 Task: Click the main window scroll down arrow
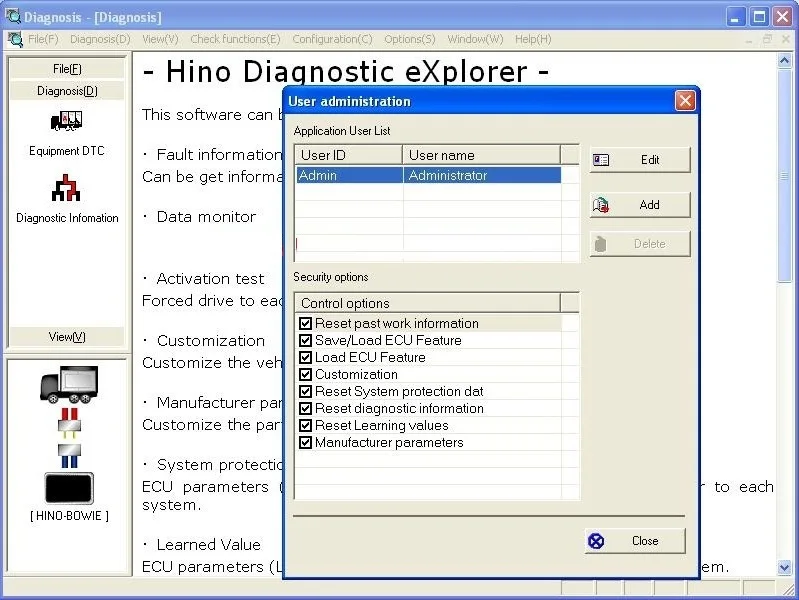pyautogui.click(x=784, y=567)
